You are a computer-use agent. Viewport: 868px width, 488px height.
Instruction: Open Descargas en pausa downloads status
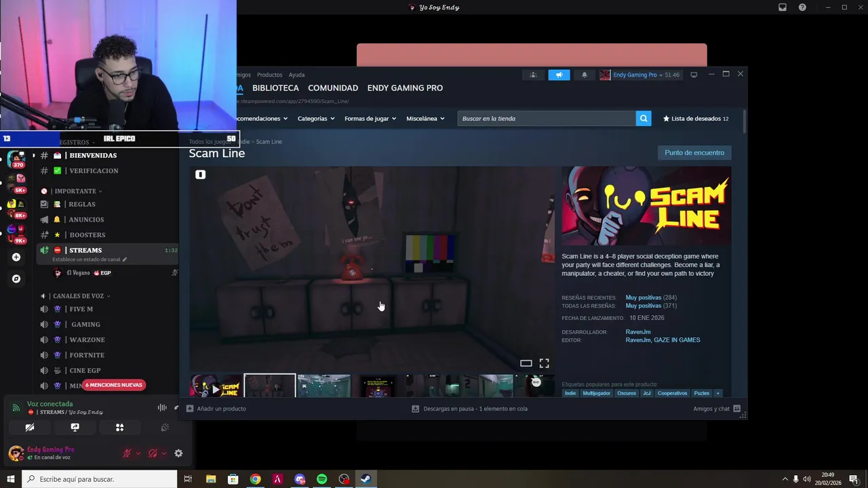coord(470,409)
